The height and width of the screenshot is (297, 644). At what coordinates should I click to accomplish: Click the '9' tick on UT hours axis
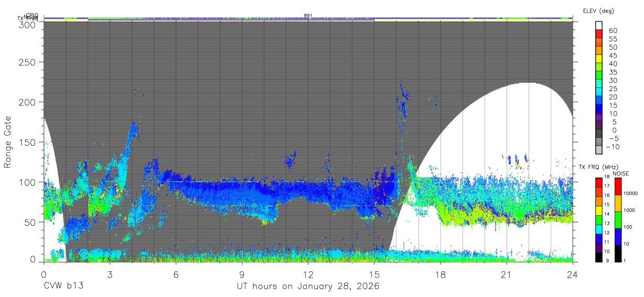242,274
